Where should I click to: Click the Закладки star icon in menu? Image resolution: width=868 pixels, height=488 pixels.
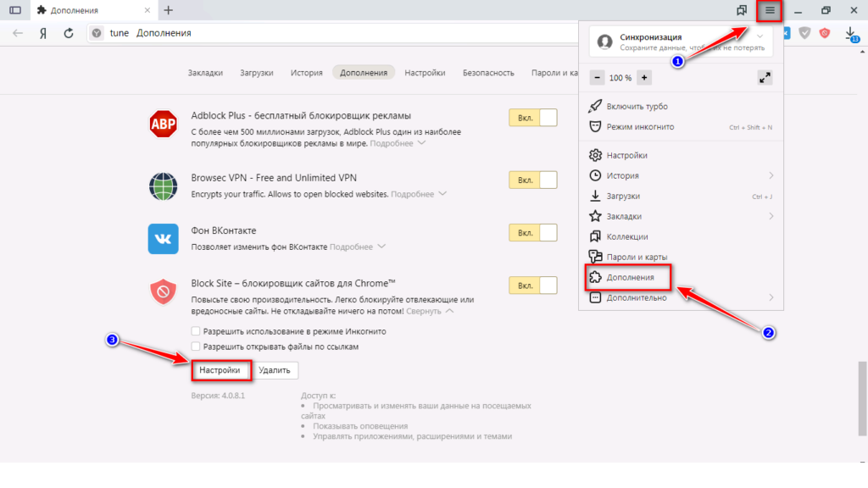tap(595, 216)
